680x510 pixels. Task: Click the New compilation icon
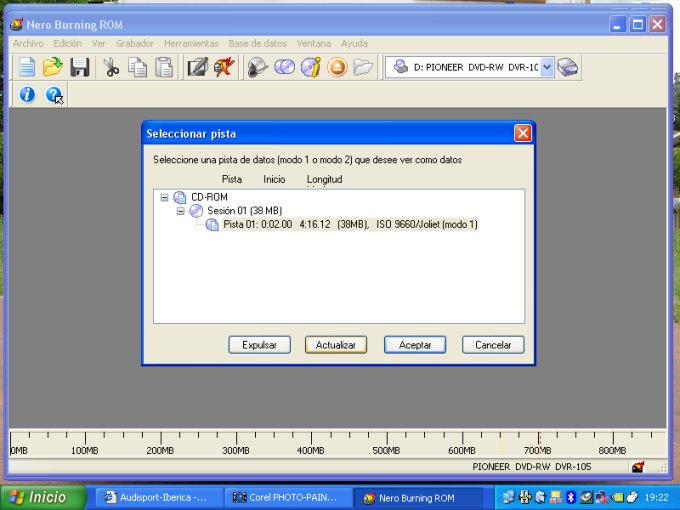tap(27, 67)
